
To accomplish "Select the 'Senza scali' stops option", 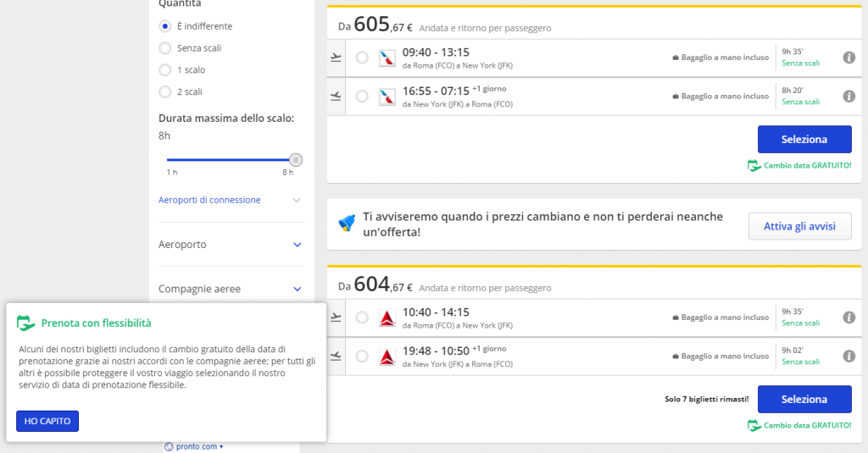I will 165,48.
